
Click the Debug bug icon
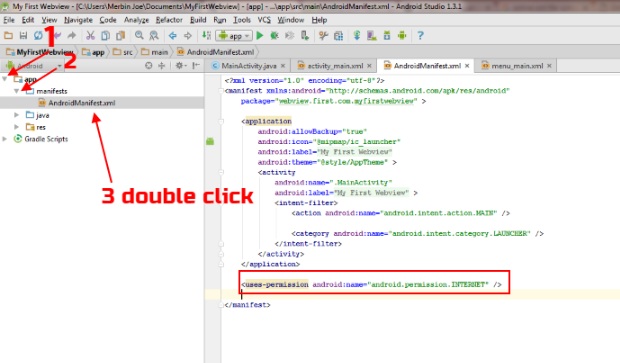274,36
